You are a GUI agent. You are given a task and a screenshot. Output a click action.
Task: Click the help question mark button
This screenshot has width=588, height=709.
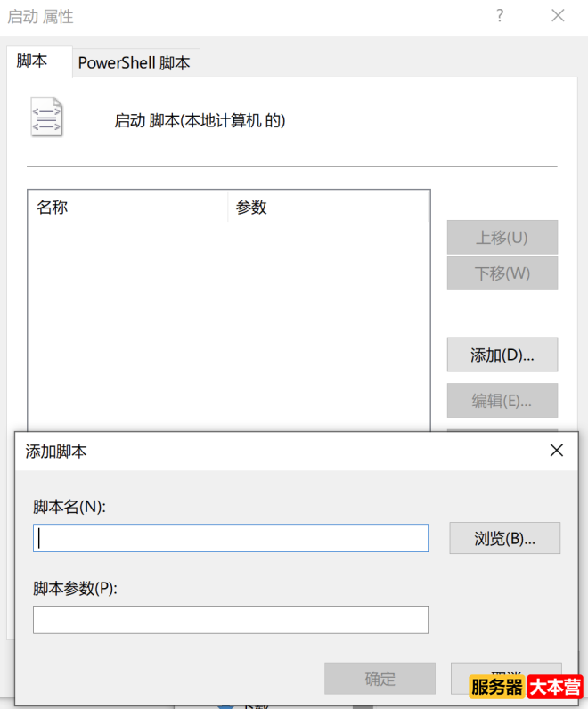click(x=499, y=16)
